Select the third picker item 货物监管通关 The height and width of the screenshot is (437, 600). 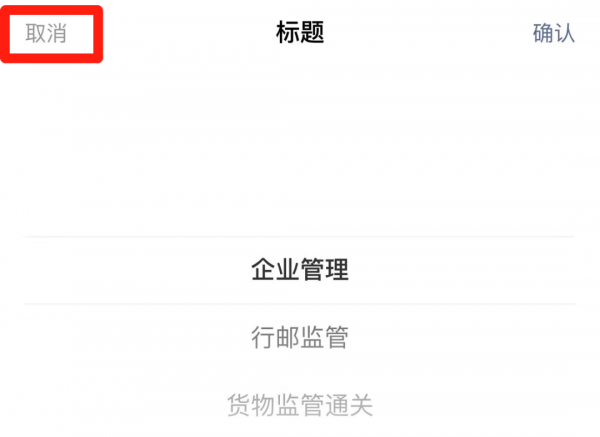(300, 404)
